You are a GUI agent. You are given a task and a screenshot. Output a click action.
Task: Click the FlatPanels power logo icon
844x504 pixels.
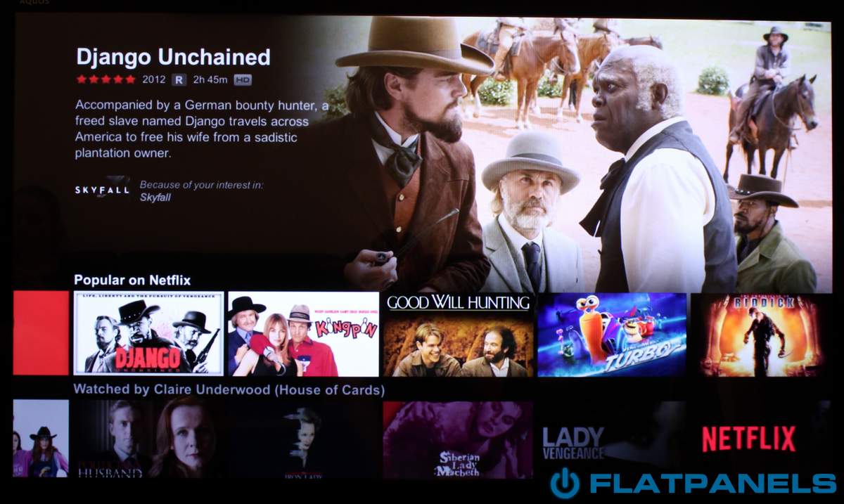point(565,484)
